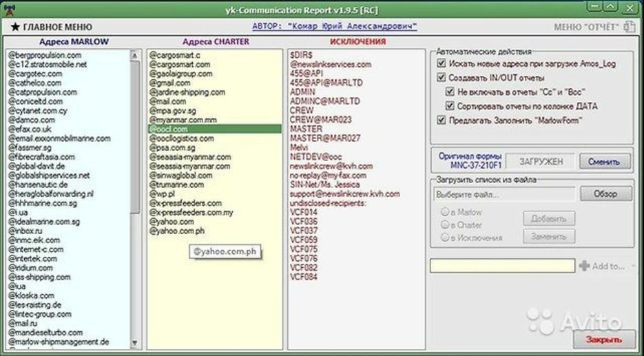Select SIN-Net/Ms. Jessica exclusion
Screen dimensions: 644x356
tap(324, 185)
